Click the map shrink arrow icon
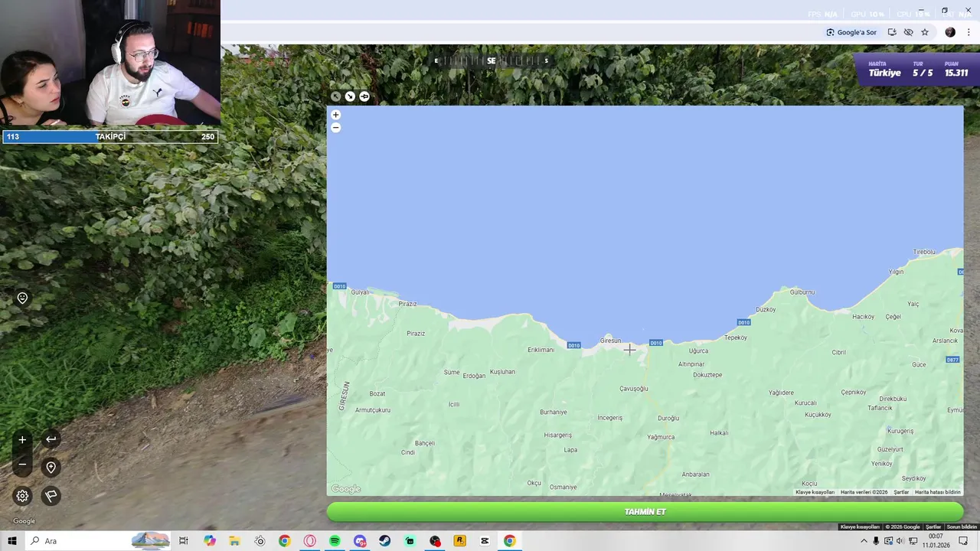 tap(350, 96)
